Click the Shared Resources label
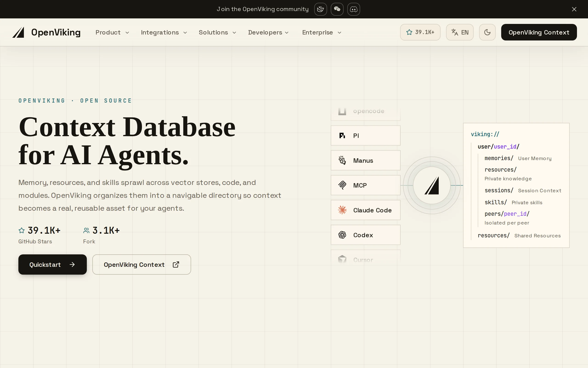The image size is (588, 368). pyautogui.click(x=537, y=236)
